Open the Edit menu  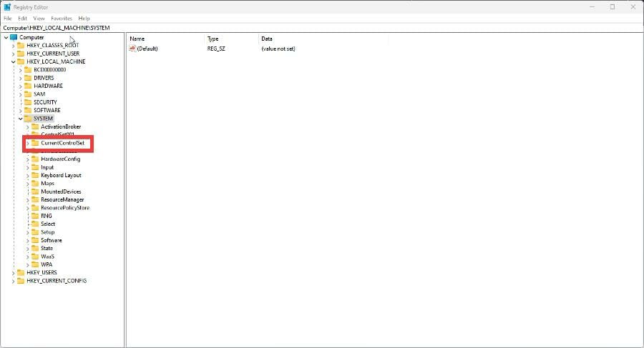point(23,19)
